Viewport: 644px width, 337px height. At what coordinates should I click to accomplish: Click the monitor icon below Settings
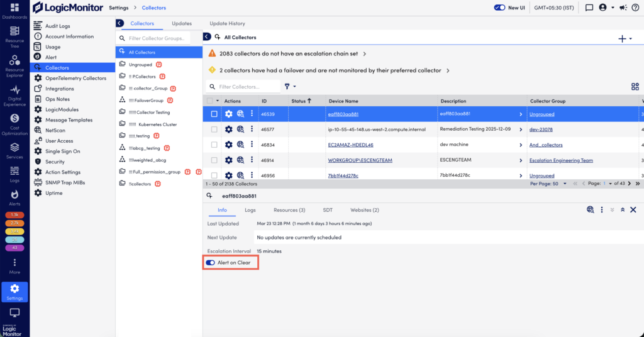click(14, 312)
